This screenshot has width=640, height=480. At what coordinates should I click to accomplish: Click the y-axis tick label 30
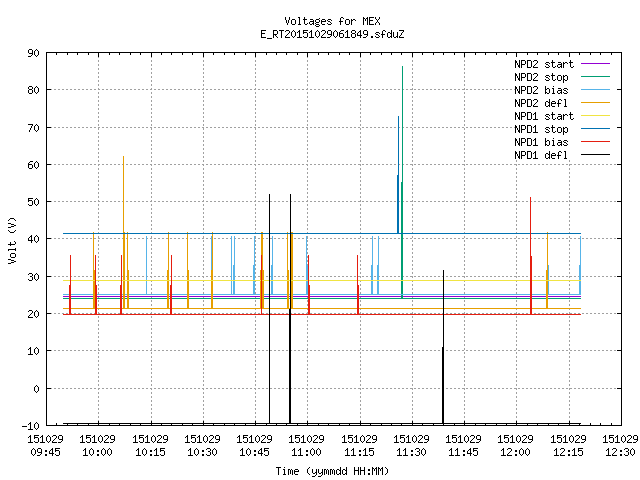(x=33, y=277)
